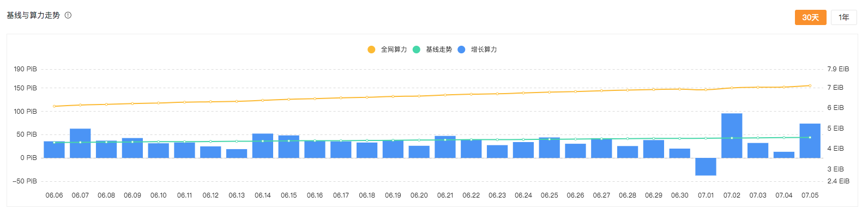The image size is (868, 215).
Task: Select the bar for 06.25
Action: click(549, 148)
